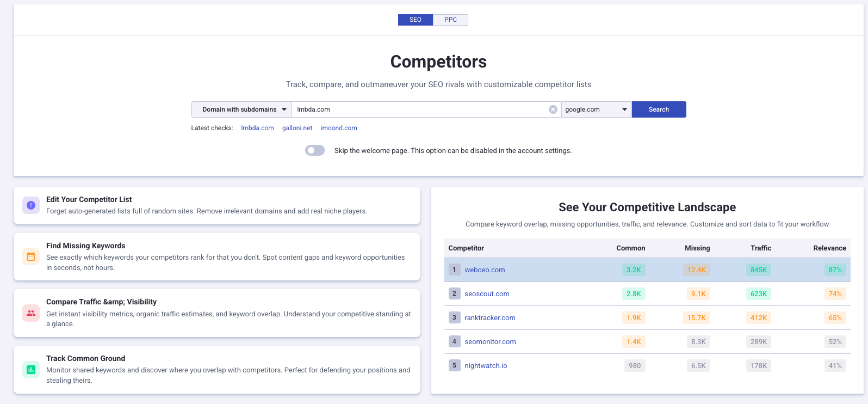Open seomonitor.com competitor link
This screenshot has height=404, width=868.
pos(490,341)
